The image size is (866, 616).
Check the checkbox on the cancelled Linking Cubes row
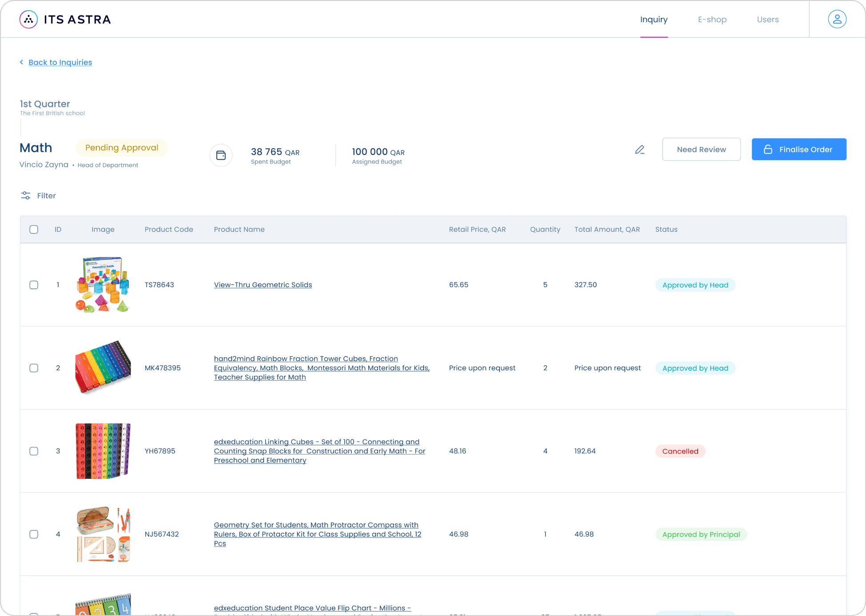(34, 451)
